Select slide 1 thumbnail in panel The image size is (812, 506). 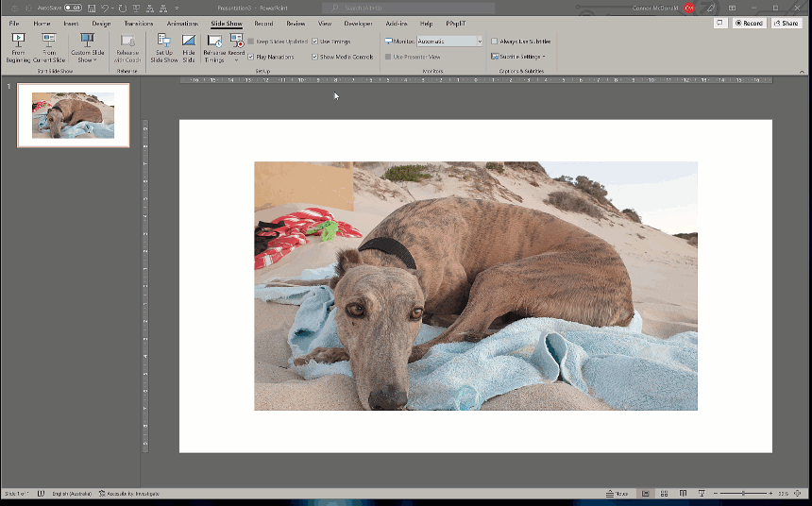tap(73, 115)
